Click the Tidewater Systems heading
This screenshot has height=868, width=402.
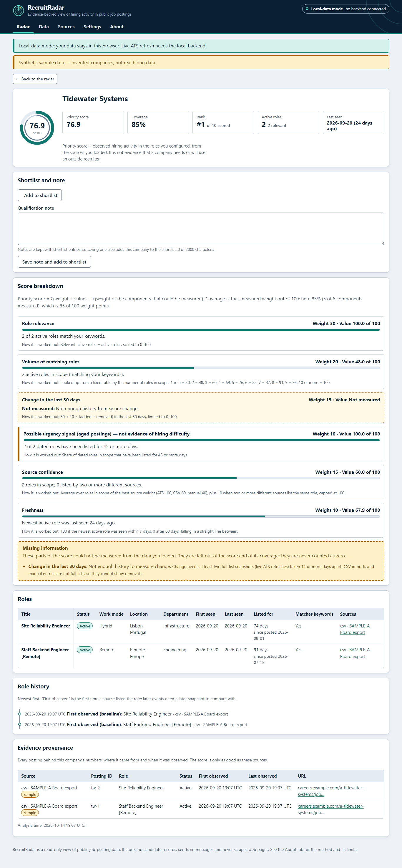click(x=95, y=99)
